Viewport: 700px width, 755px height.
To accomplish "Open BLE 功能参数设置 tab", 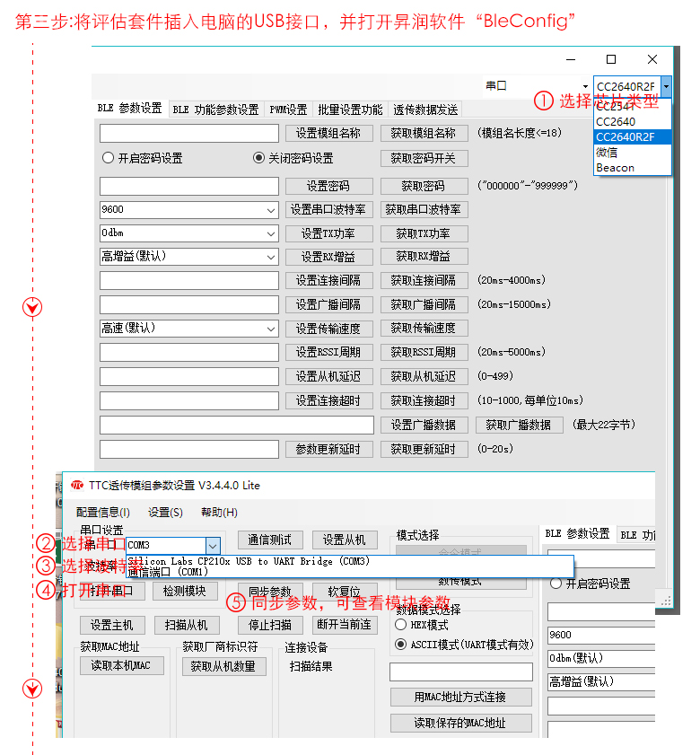I will point(215,110).
